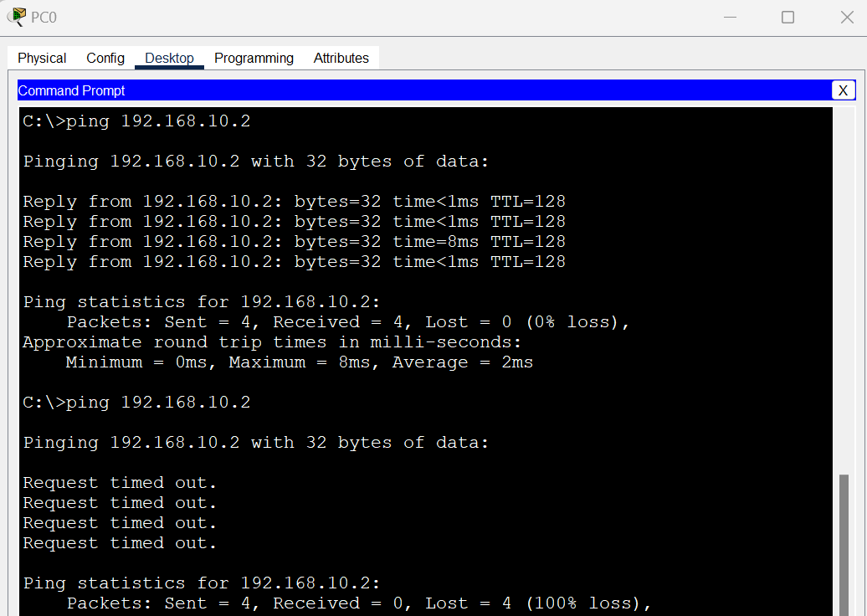Close the PC0 window
This screenshot has width=867, height=616.
(847, 17)
